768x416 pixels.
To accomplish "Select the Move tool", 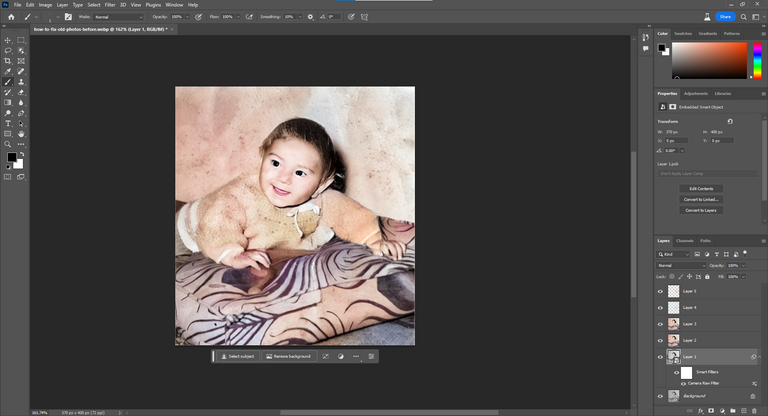I will [8, 40].
